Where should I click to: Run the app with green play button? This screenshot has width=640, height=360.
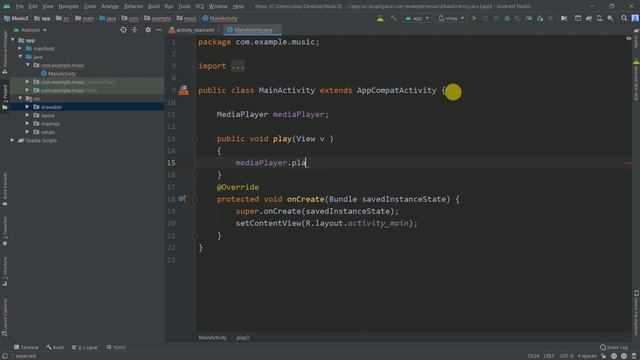click(474, 18)
